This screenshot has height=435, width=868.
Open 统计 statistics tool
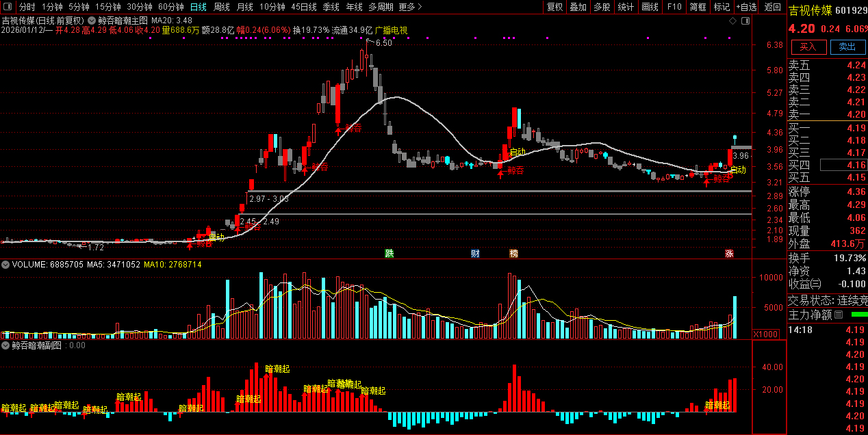click(626, 7)
